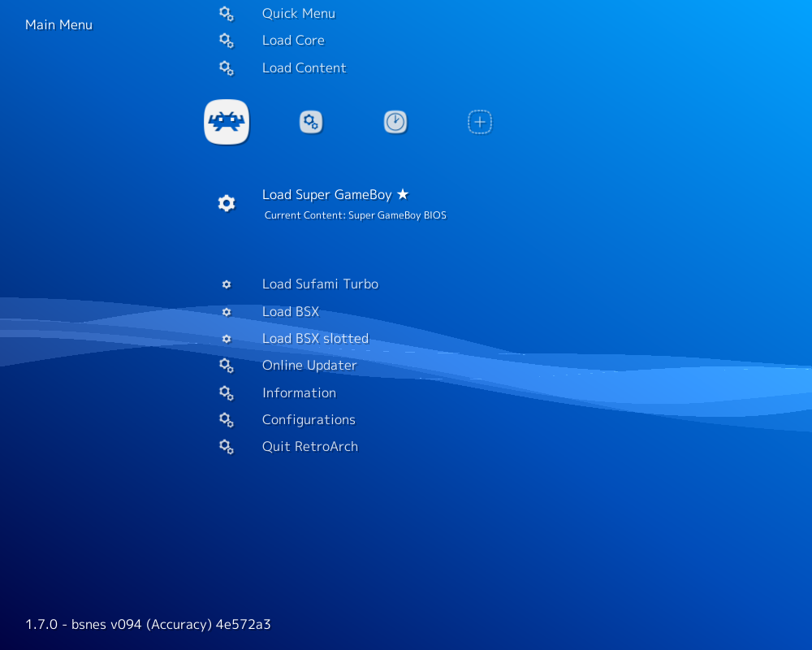Select the Load BSX entry
This screenshot has width=812, height=650.
point(291,311)
